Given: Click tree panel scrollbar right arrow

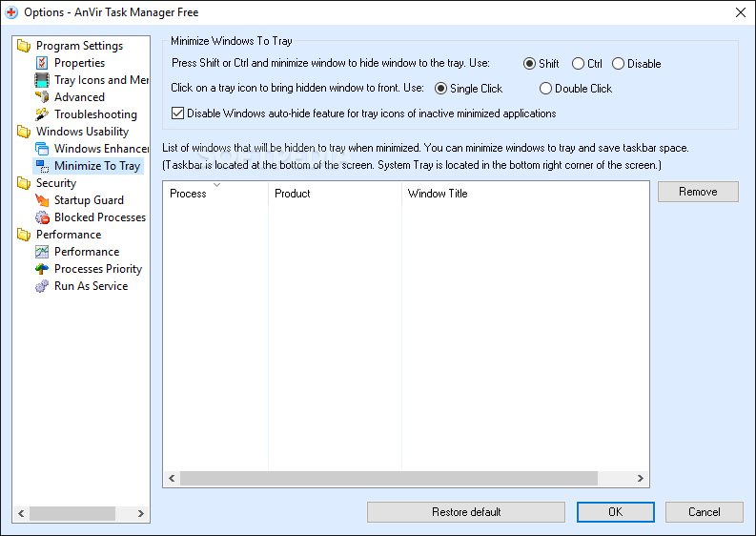Looking at the screenshot, I should 141,513.
